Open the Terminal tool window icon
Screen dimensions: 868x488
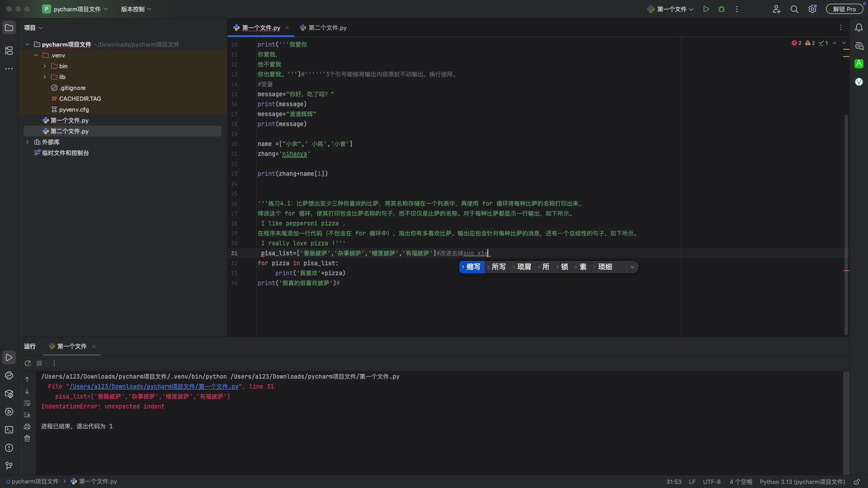pos(9,429)
